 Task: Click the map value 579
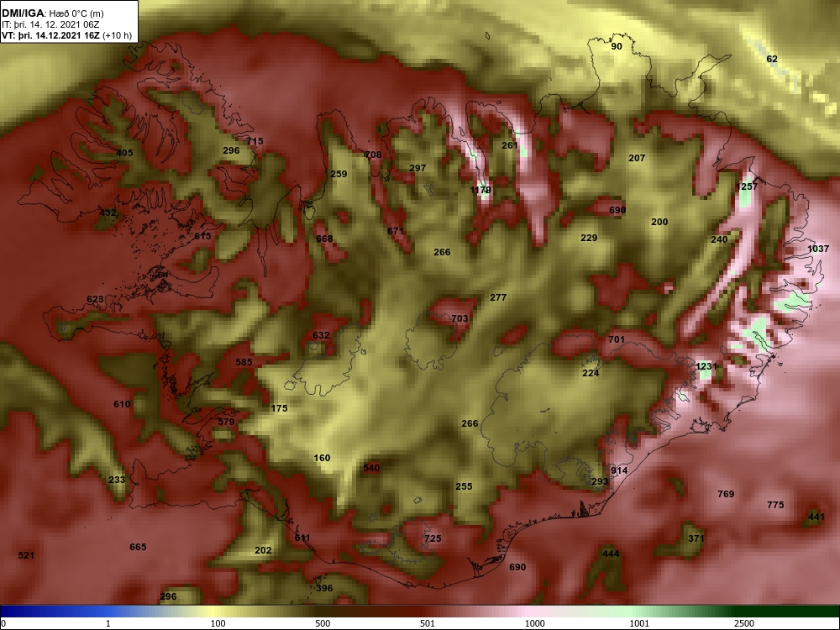[226, 422]
